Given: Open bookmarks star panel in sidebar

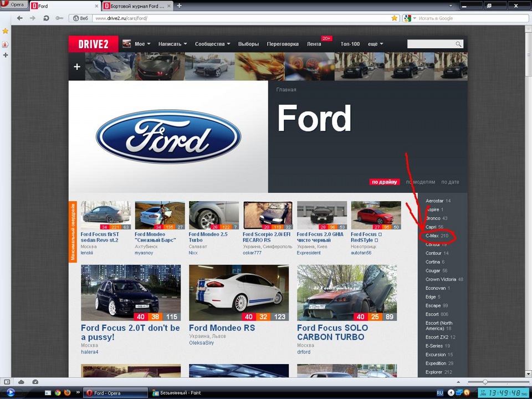Looking at the screenshot, I should tap(6, 31).
